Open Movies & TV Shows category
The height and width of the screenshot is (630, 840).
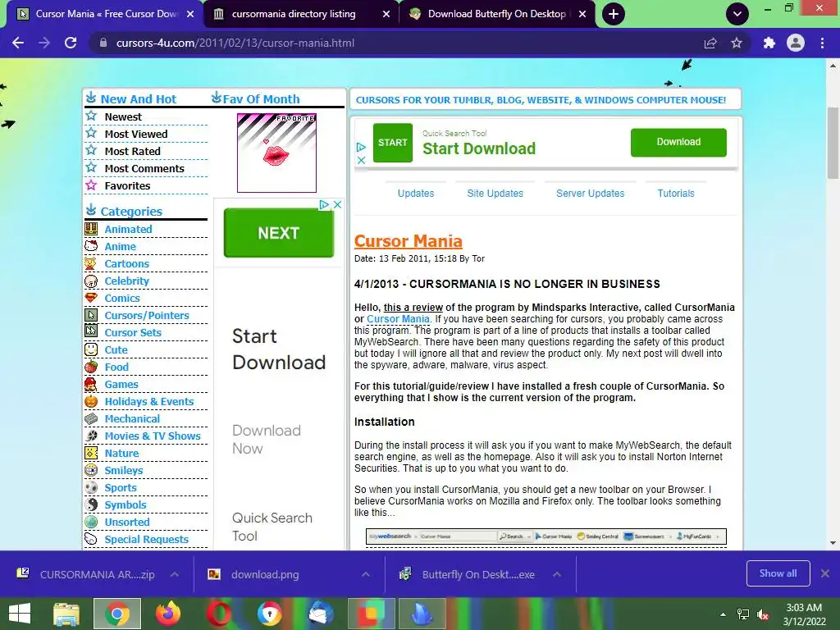[x=153, y=436]
